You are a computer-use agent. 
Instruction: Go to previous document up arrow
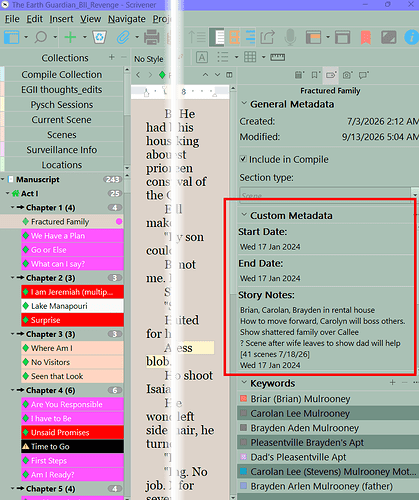(x=205, y=75)
